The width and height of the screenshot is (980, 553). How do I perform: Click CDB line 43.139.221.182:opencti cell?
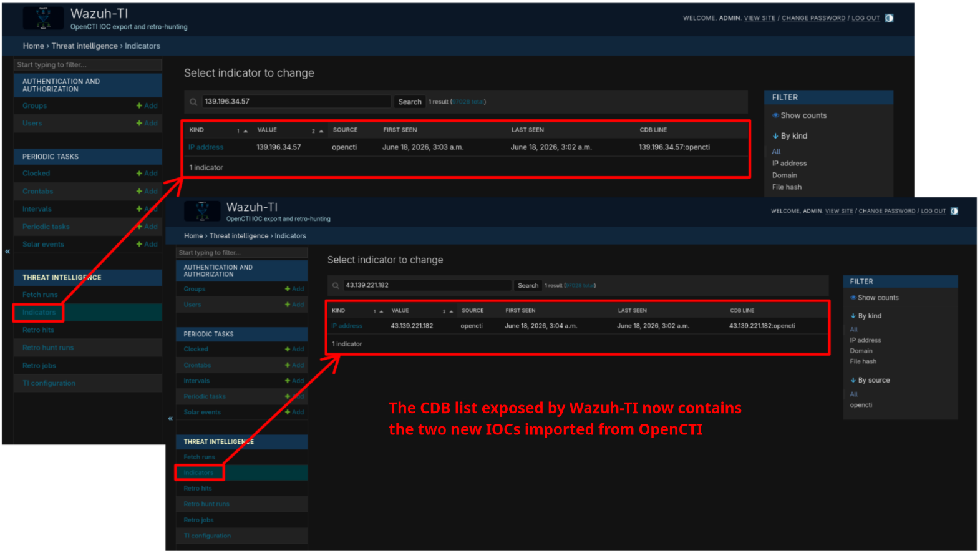click(x=762, y=326)
